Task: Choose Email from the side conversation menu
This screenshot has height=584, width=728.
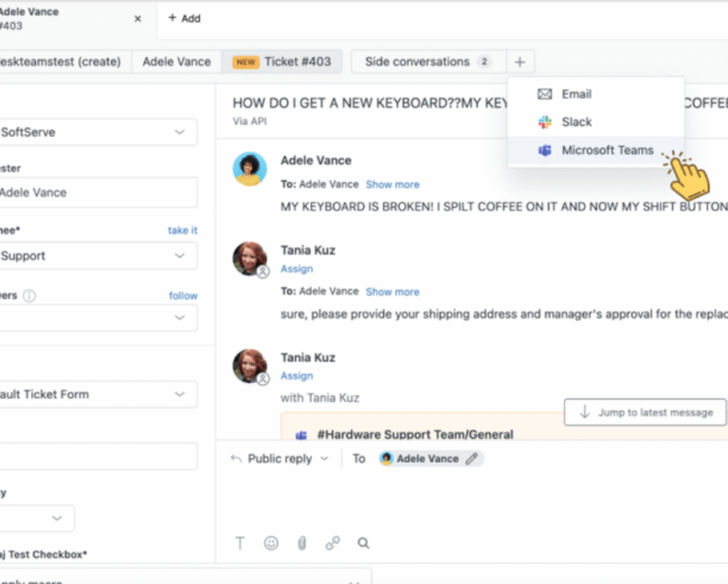Action: 595,94
